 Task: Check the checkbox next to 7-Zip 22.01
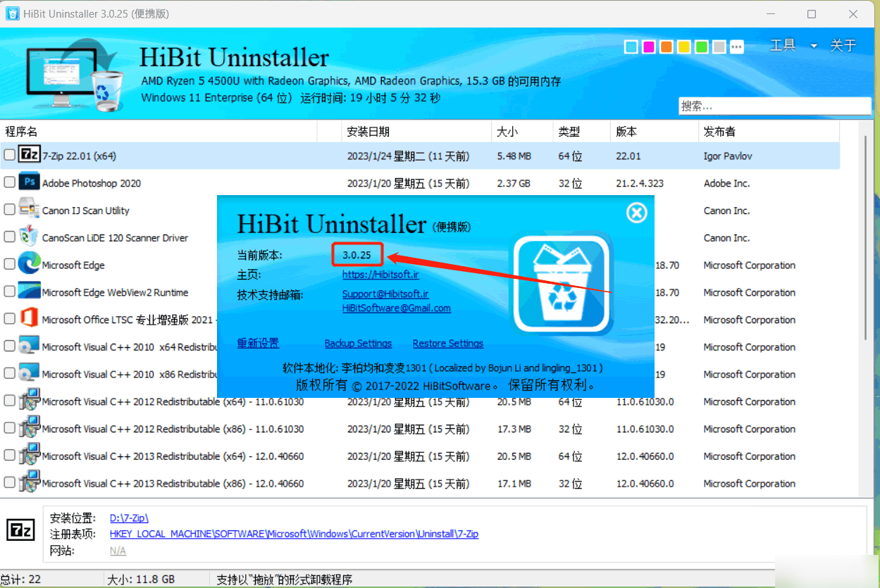coord(10,155)
